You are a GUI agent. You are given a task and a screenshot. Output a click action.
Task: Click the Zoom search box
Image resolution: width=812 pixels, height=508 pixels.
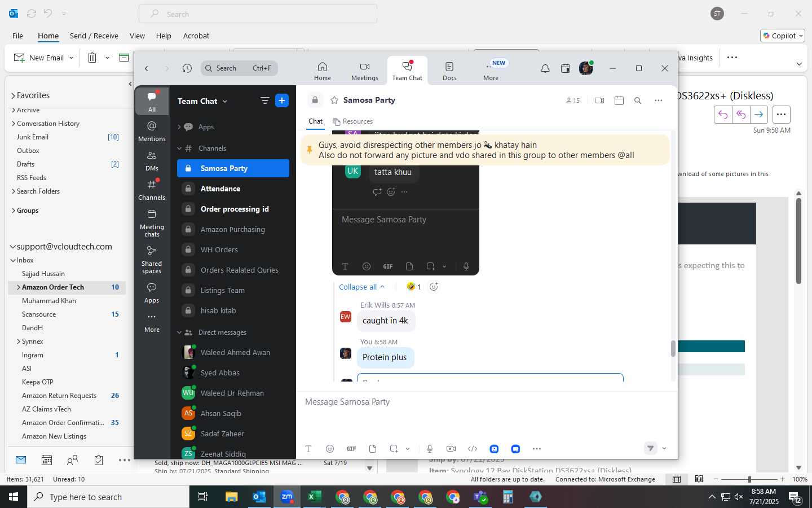coord(239,68)
